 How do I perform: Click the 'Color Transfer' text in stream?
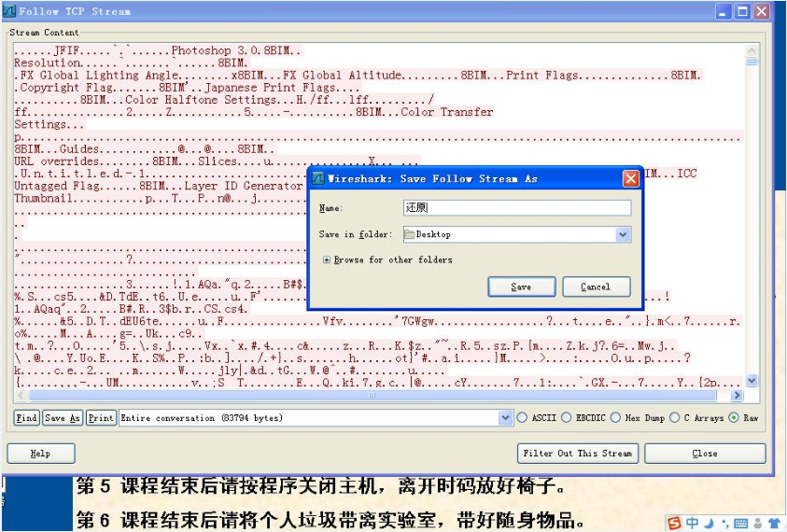pos(446,112)
